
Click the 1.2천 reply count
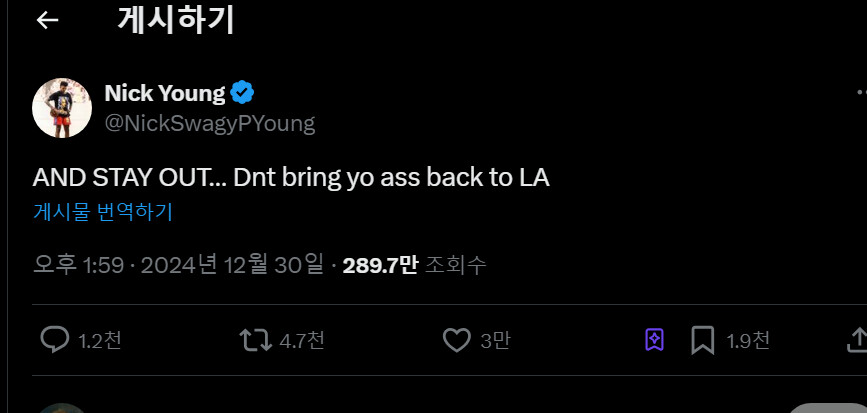(100, 341)
